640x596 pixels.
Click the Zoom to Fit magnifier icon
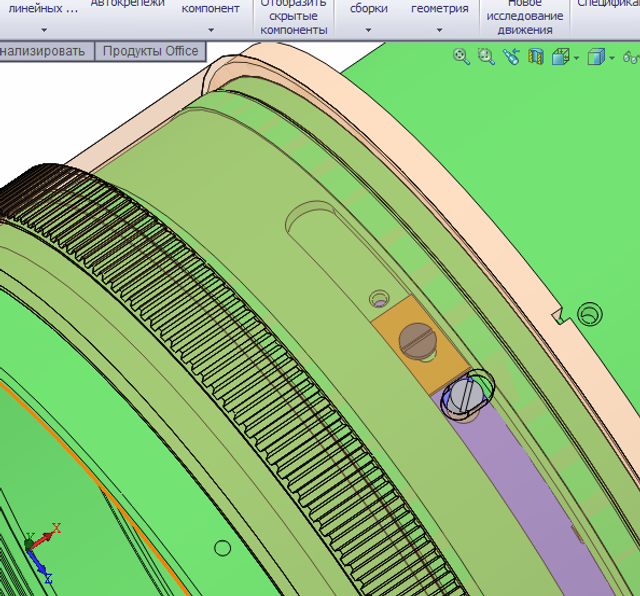point(462,56)
